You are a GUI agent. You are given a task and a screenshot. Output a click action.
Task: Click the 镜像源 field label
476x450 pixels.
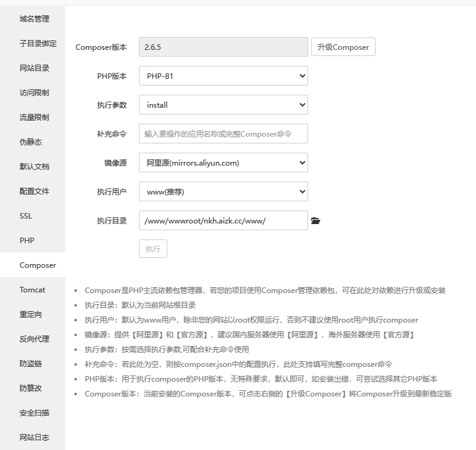[x=116, y=163]
